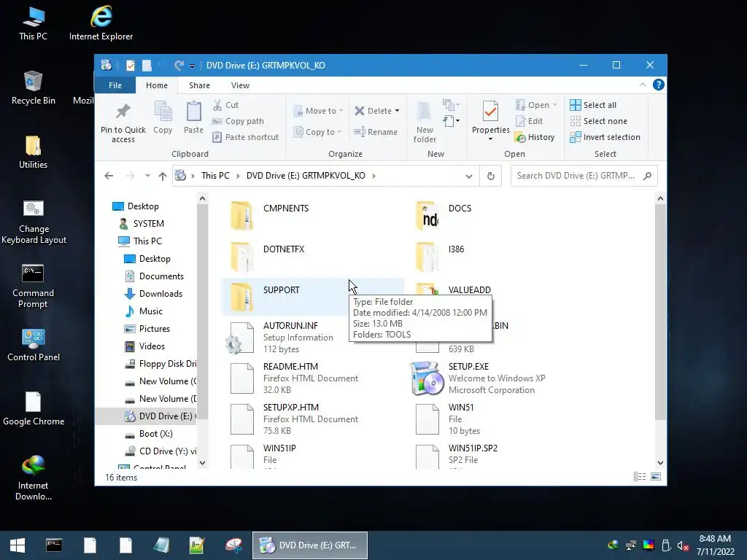747x560 pixels.
Task: Select Boot (X:) drive in sidebar
Action: pos(148,434)
